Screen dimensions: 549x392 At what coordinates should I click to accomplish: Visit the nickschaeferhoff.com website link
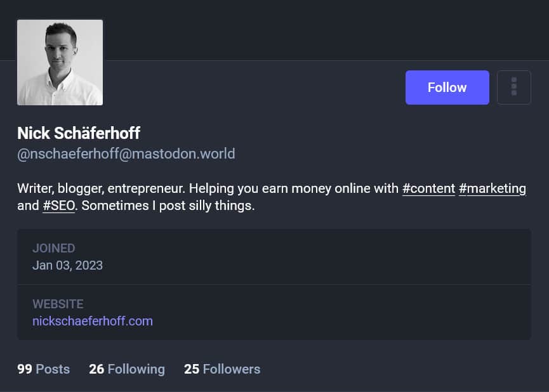[93, 321]
